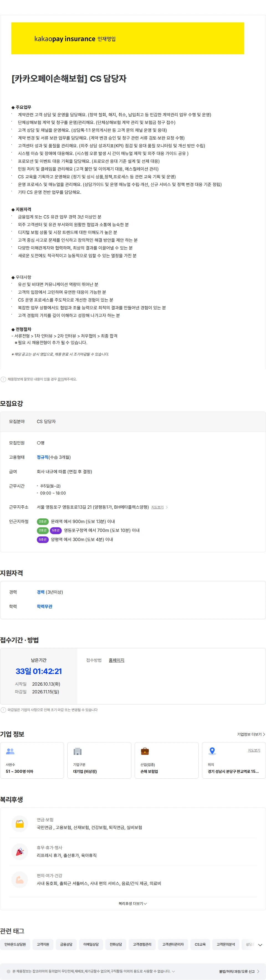Click the remaining time 33일 countdown
The height and width of the screenshot is (980, 266).
click(x=39, y=672)
